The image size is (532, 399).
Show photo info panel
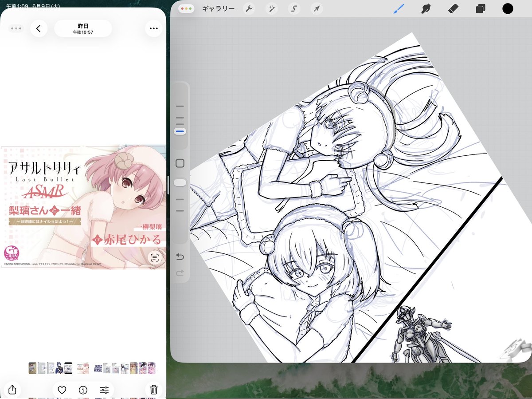83,390
